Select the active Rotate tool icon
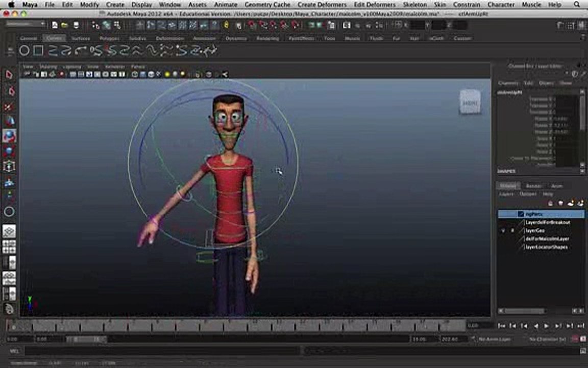This screenshot has height=368, width=588. click(x=9, y=136)
